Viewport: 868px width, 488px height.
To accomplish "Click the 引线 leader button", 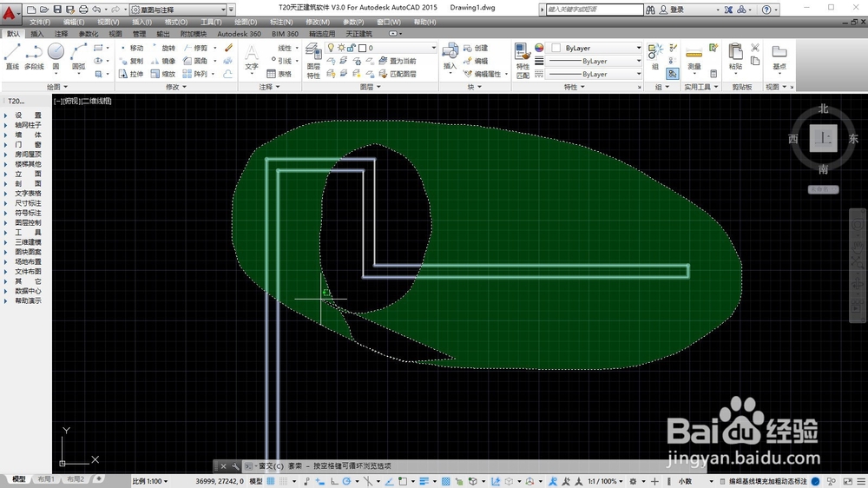I will (x=280, y=61).
